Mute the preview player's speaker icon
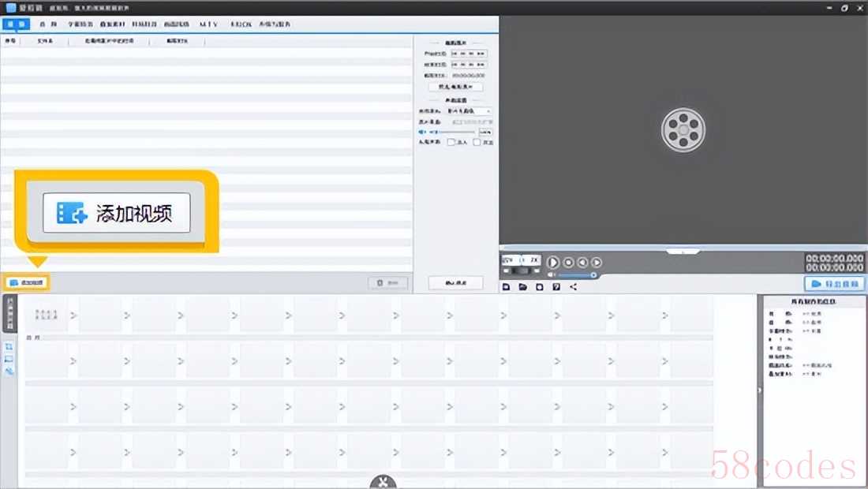Screen dimensions: 868x489 tap(551, 275)
